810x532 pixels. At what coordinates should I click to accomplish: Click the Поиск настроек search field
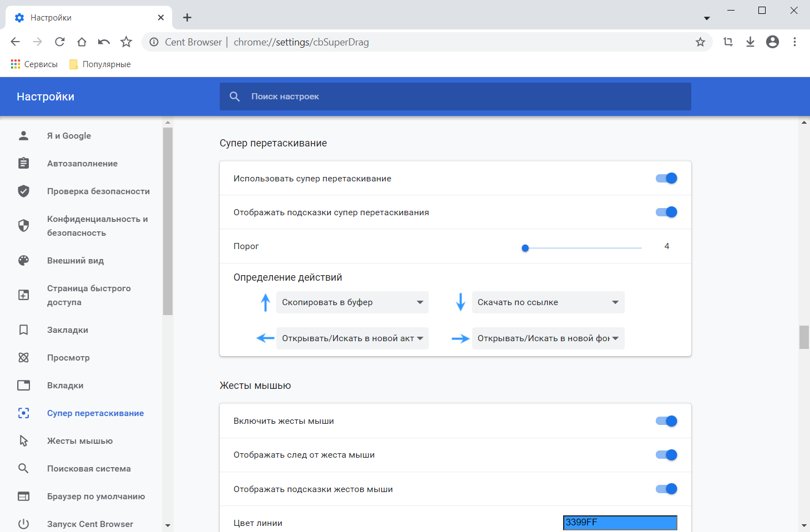pos(455,97)
